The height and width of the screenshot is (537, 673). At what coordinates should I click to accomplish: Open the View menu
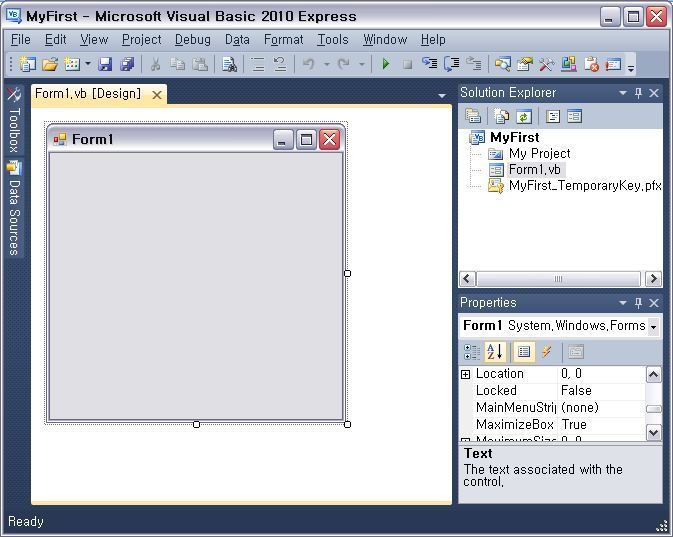point(94,39)
